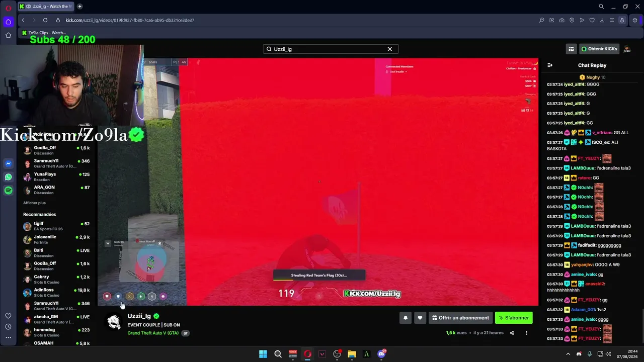Image resolution: width=644 pixels, height=362 pixels.
Task: Open the search-tabs magnifier in title bar
Action: pos(601,7)
